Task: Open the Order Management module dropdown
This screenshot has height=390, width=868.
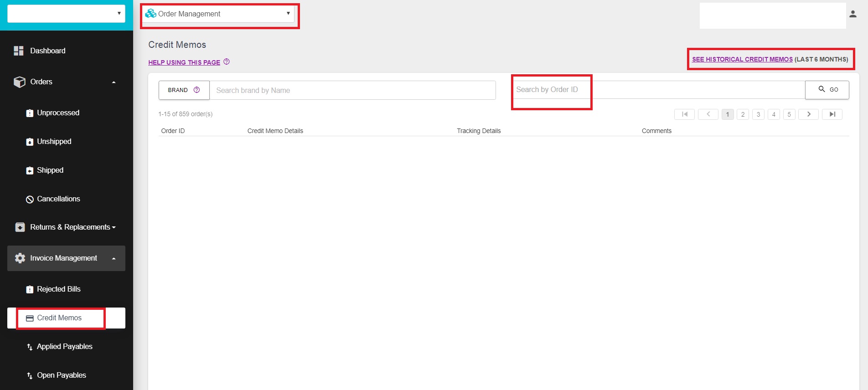Action: pyautogui.click(x=218, y=14)
